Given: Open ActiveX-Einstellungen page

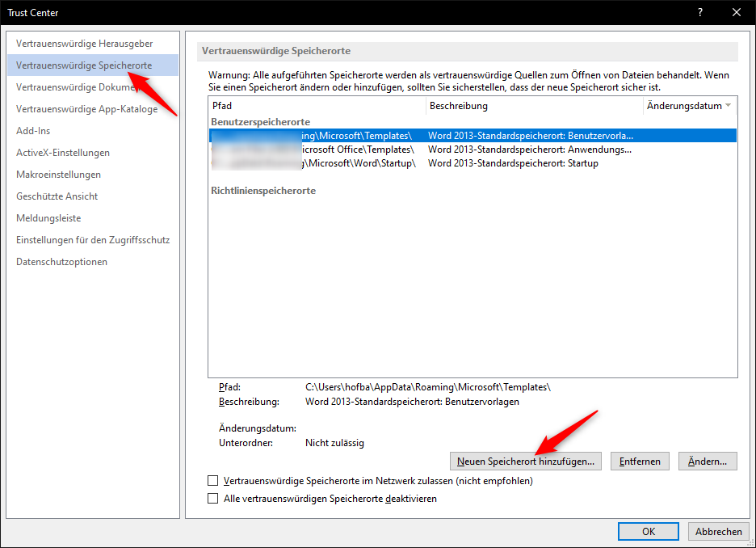Looking at the screenshot, I should pos(63,153).
